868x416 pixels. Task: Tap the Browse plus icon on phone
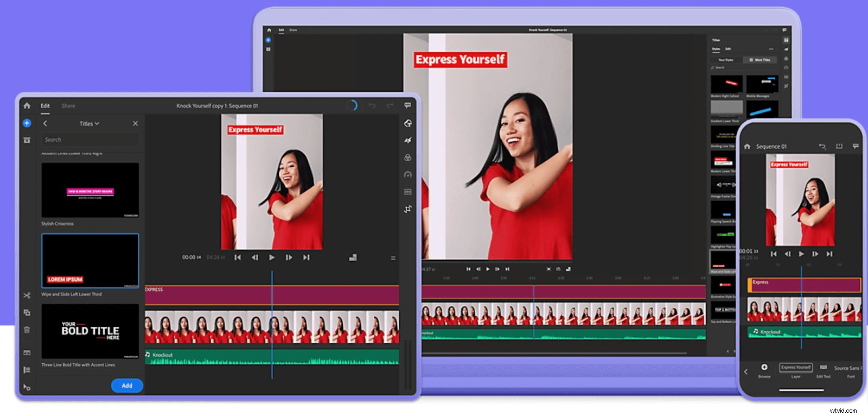pyautogui.click(x=764, y=367)
